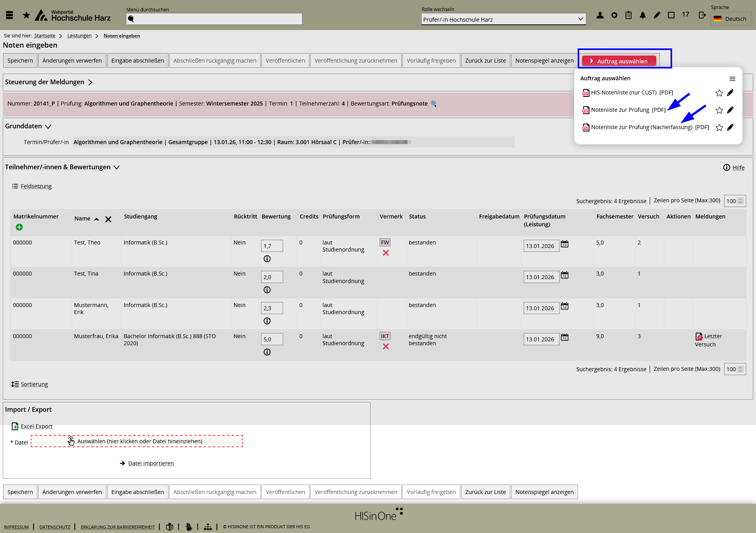Edit Notenliste zur Prüfung job with pencil
The image size is (756, 533).
[730, 110]
